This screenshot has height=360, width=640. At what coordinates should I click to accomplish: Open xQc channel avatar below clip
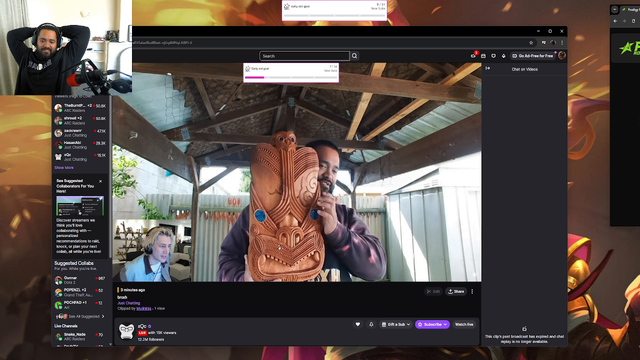[x=126, y=331]
